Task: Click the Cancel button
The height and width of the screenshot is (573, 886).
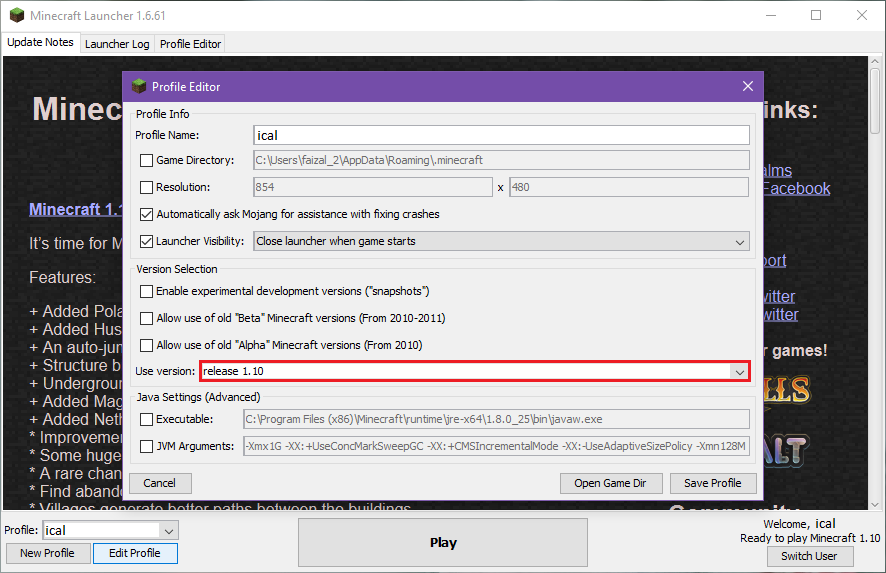Action: point(160,483)
